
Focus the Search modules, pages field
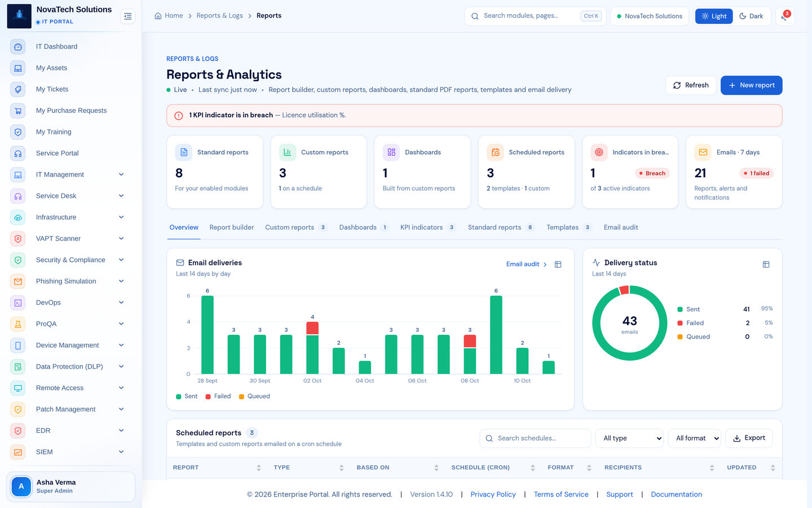pyautogui.click(x=535, y=16)
